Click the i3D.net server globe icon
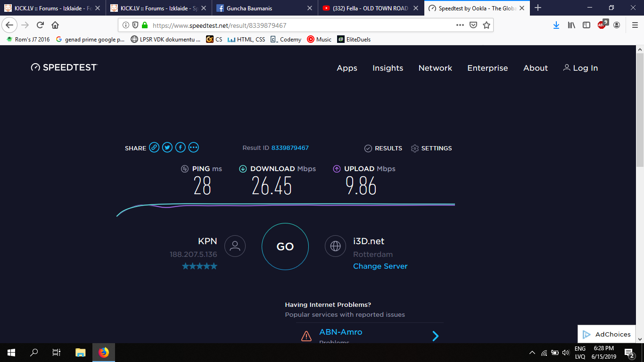This screenshot has width=644, height=362. pos(335,246)
